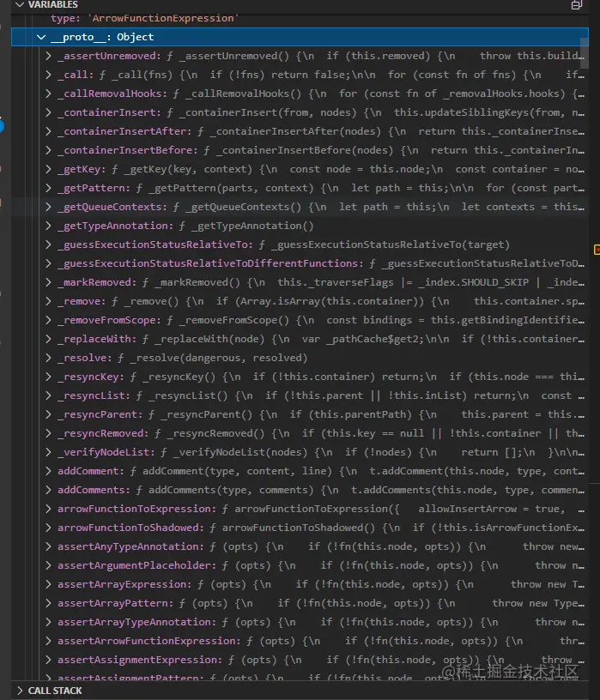
Task: Expand the _resyncKey entry
Action: click(x=48, y=377)
